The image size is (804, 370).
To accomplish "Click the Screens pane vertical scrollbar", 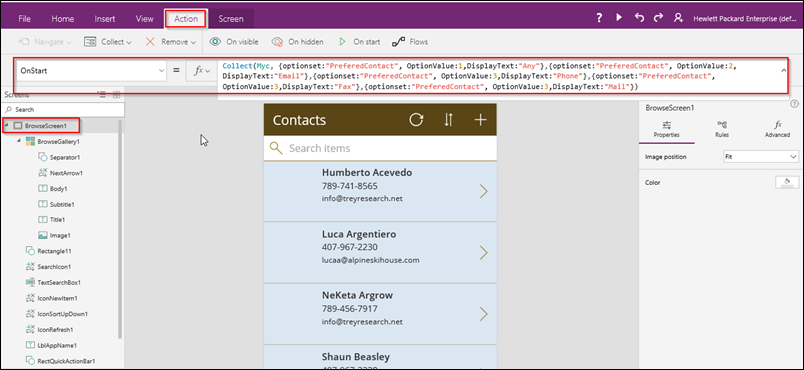I will point(120,230).
